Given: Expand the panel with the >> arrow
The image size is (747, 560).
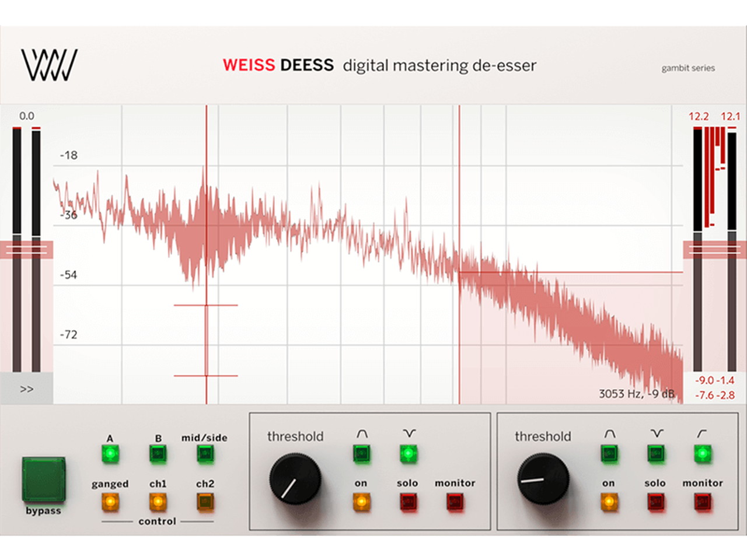Looking at the screenshot, I should pos(26,389).
